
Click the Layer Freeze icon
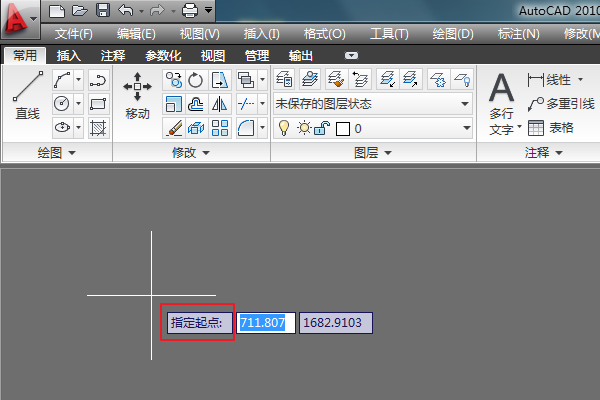click(x=439, y=79)
